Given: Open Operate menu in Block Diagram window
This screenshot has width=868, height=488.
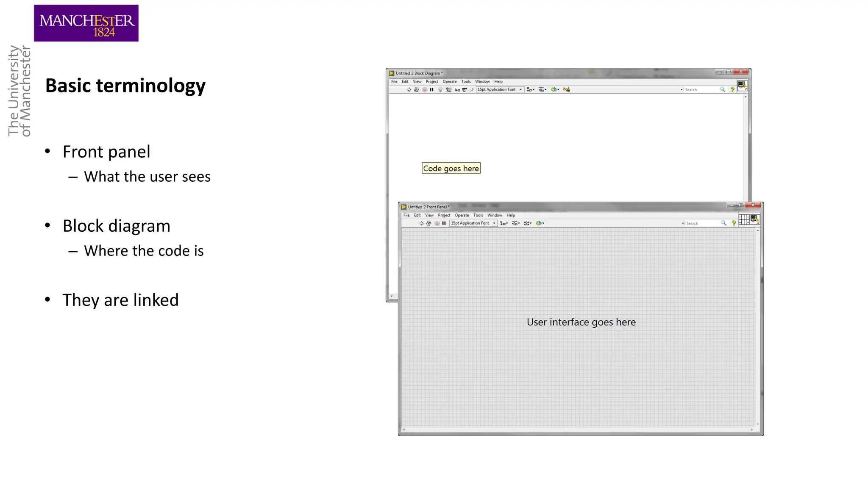Looking at the screenshot, I should coord(450,81).
